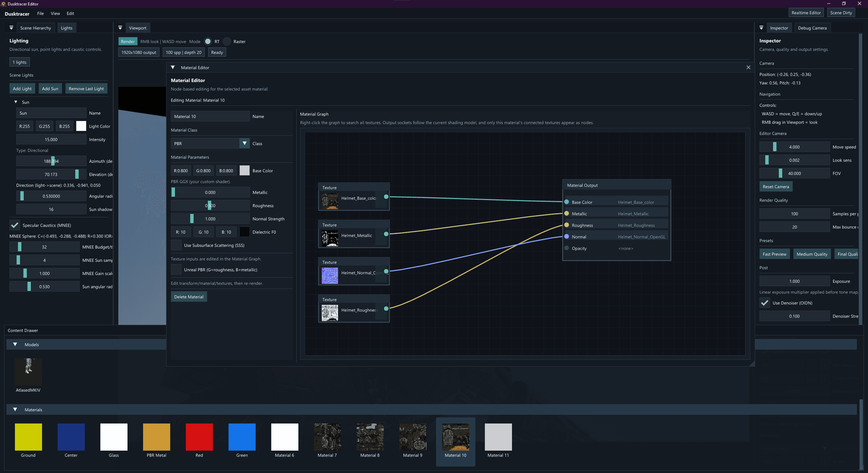Click the Dusktracer Editor app icon in title bar
Image resolution: width=868 pixels, height=473 pixels.
(3, 4)
